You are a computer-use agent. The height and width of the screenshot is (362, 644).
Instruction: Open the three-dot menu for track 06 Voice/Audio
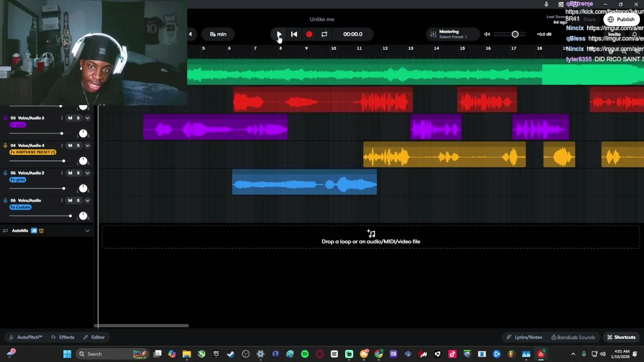coord(62,200)
